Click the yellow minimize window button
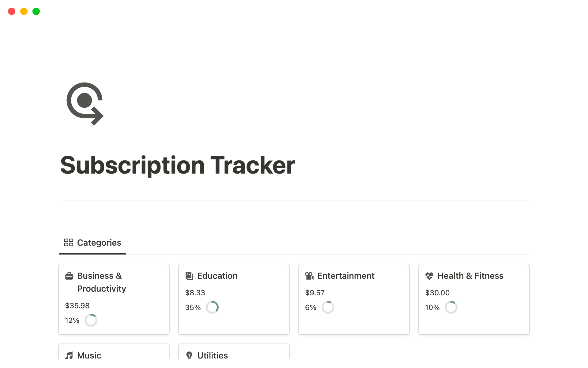 24,11
